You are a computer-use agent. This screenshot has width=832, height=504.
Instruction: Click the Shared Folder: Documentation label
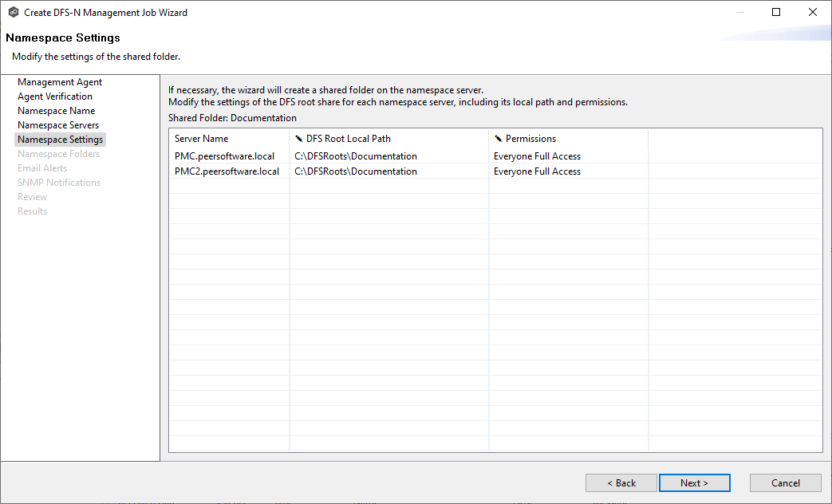(232, 118)
